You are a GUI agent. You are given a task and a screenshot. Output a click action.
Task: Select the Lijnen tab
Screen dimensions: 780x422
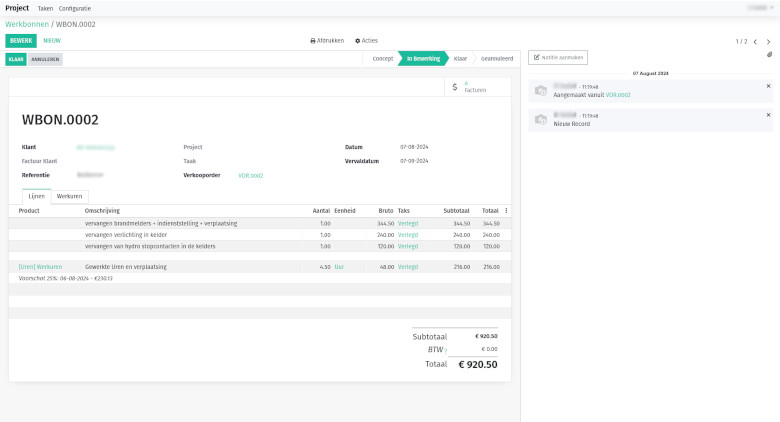pos(36,196)
